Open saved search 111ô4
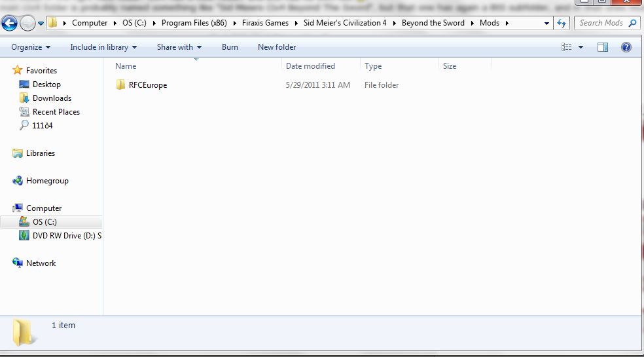Viewport: 644px width, 357px height. click(x=43, y=126)
